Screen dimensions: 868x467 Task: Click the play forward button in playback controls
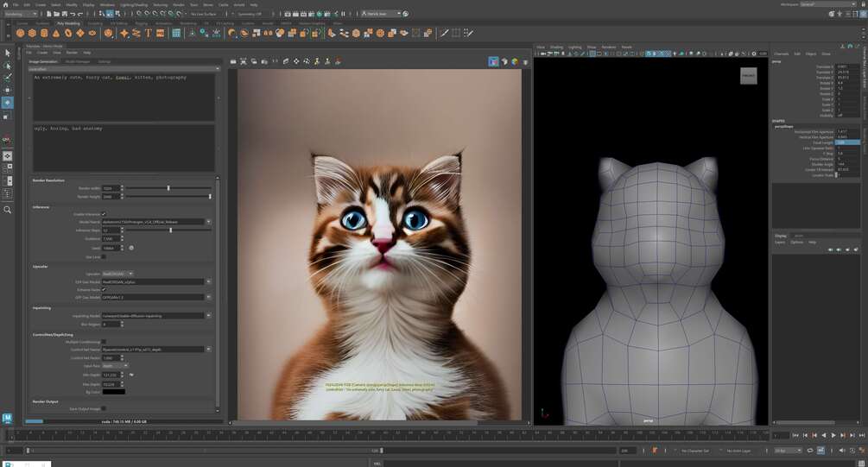coord(833,435)
